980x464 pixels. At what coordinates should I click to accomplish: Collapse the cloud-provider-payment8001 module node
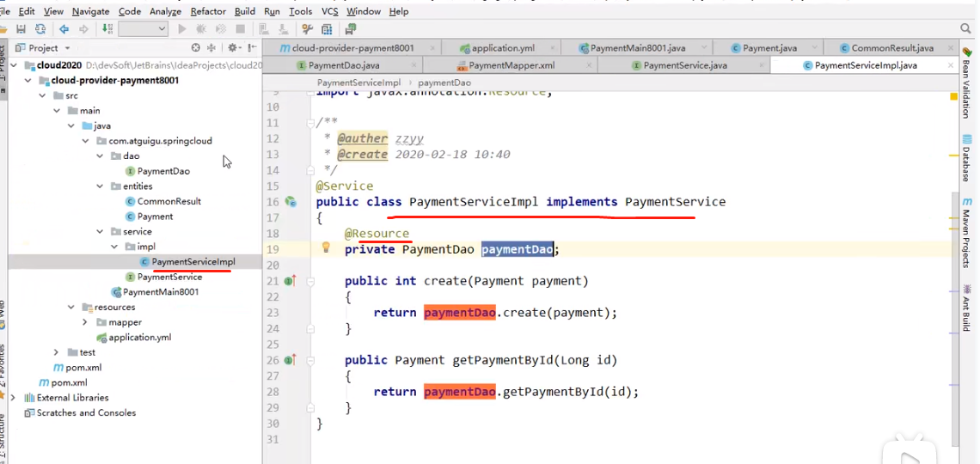click(28, 80)
